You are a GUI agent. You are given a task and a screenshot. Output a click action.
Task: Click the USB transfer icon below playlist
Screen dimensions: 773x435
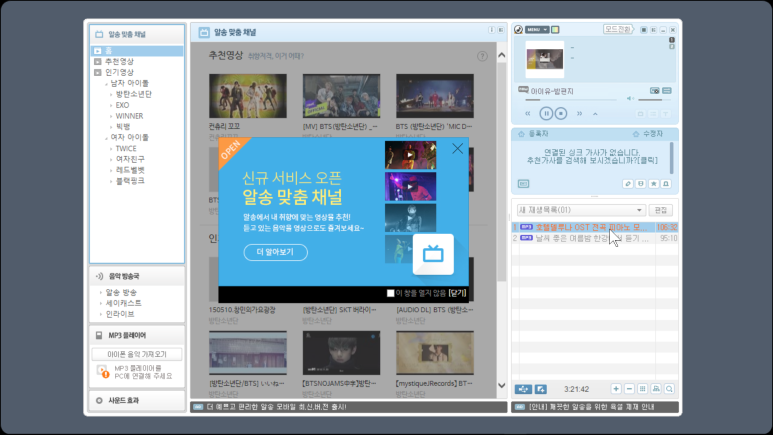tap(523, 389)
